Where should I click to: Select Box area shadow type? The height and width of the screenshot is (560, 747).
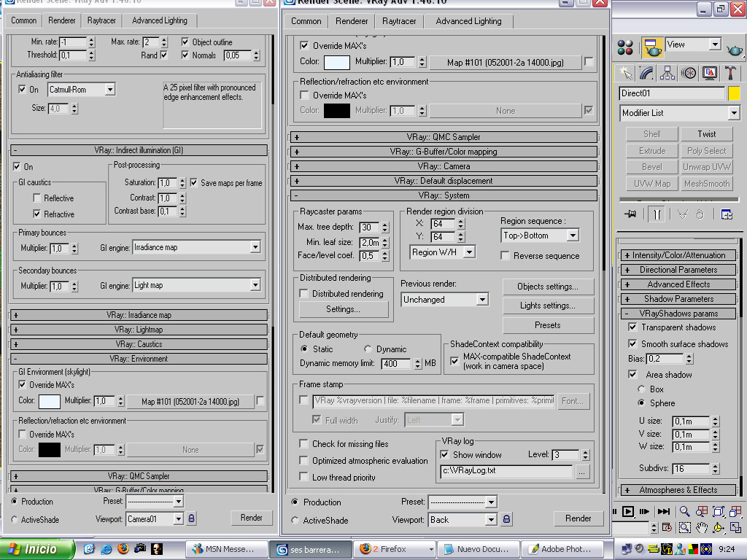coord(641,389)
